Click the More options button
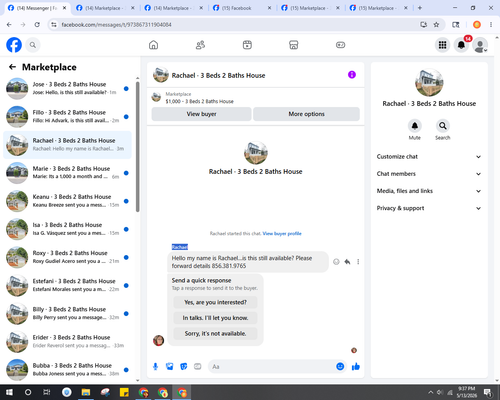Image resolution: width=500 pixels, height=400 pixels. [306, 114]
